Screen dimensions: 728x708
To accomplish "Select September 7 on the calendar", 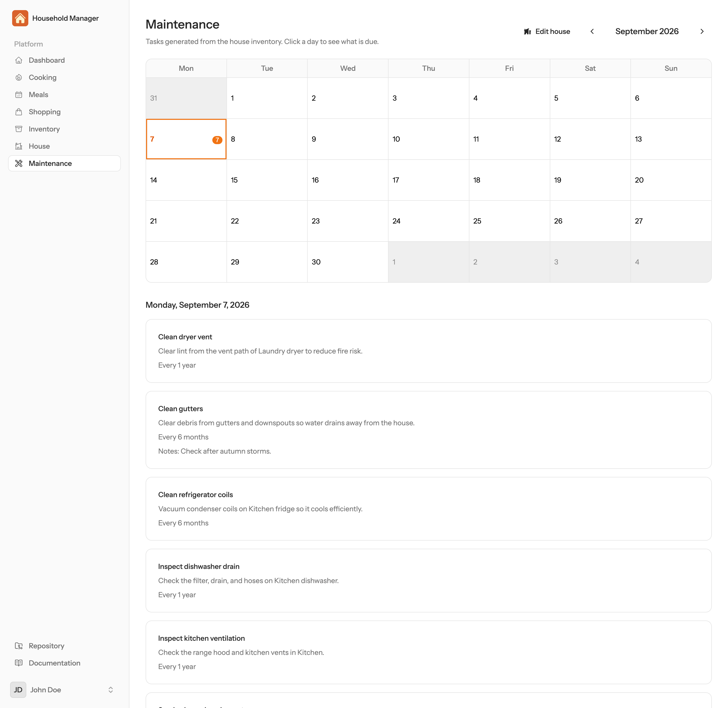I will tap(186, 139).
